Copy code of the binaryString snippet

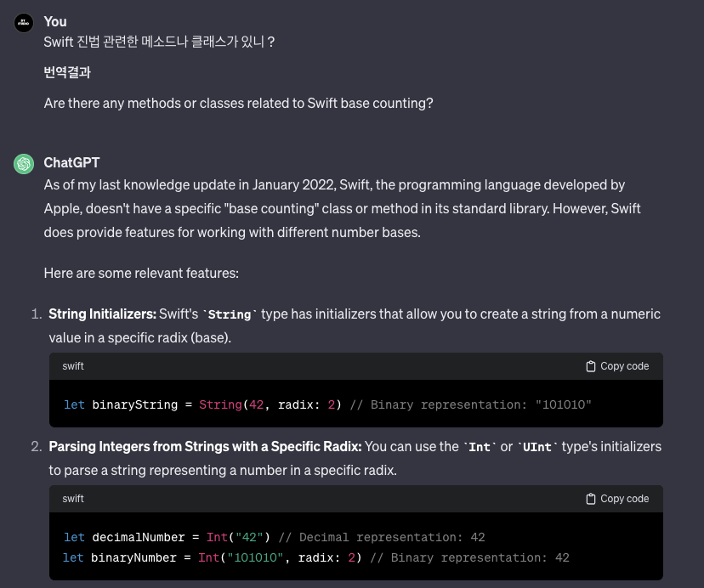pyautogui.click(x=617, y=366)
